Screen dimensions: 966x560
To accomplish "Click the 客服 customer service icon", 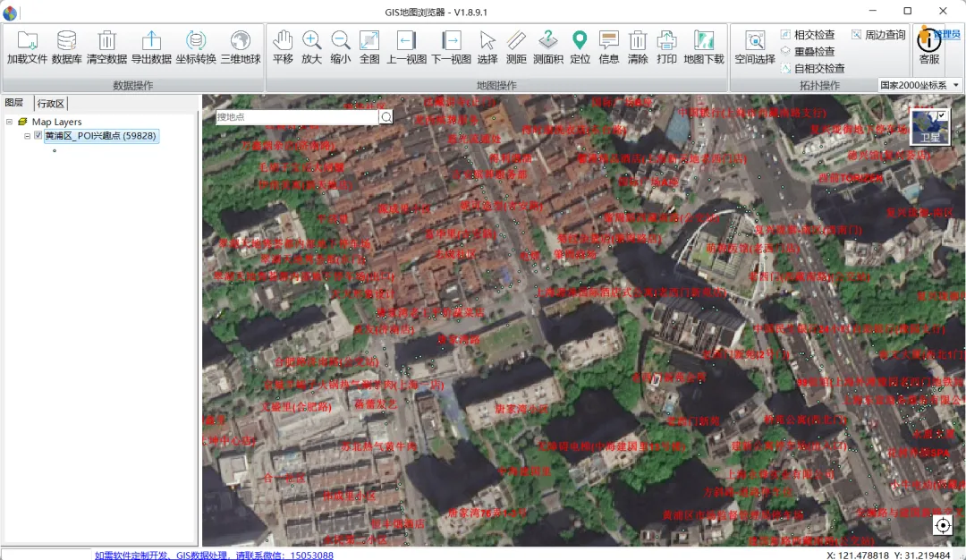I will 929,40.
